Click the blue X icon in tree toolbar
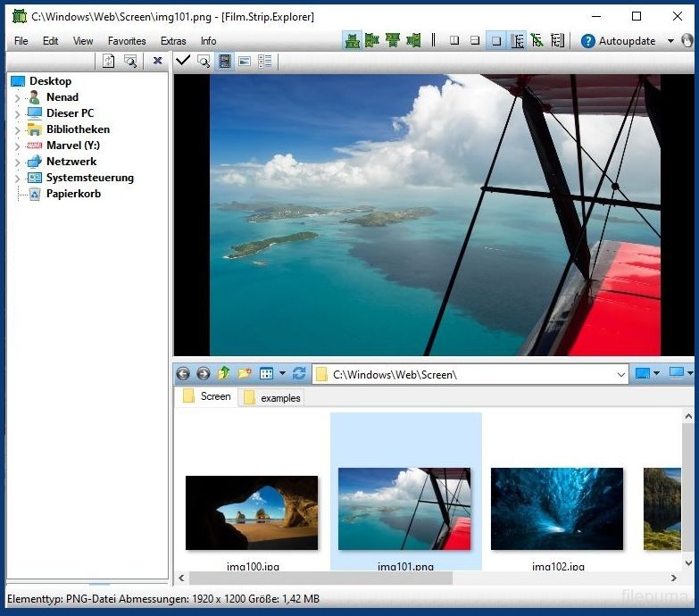The height and width of the screenshot is (616, 699). (x=157, y=61)
